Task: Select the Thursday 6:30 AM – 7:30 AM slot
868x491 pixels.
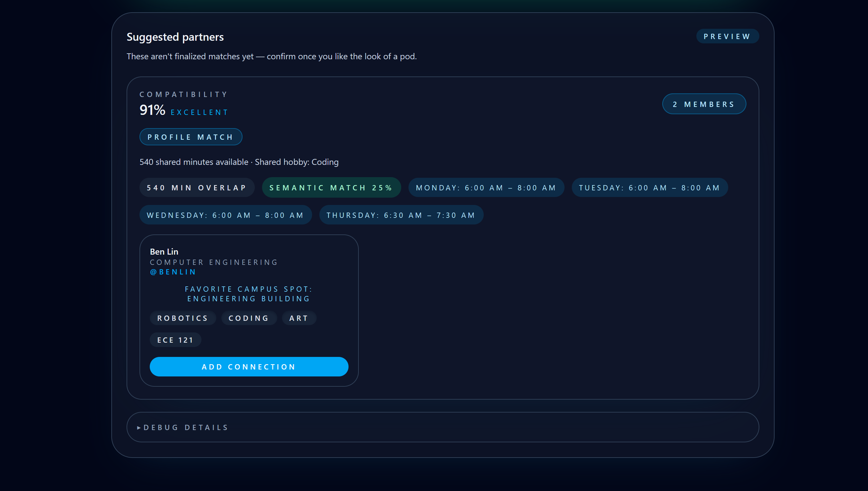Action: click(401, 215)
